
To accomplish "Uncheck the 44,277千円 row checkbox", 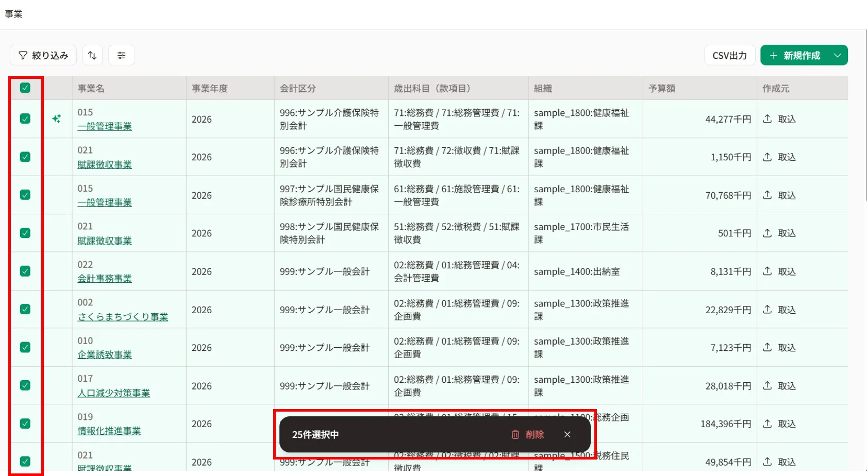I will click(25, 119).
